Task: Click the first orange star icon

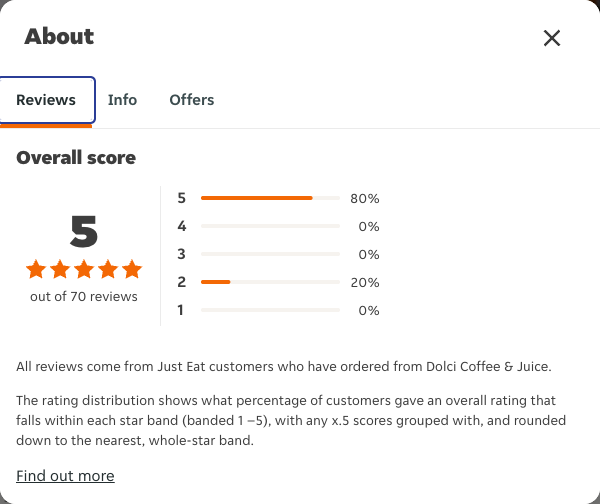Action: pyautogui.click(x=36, y=269)
